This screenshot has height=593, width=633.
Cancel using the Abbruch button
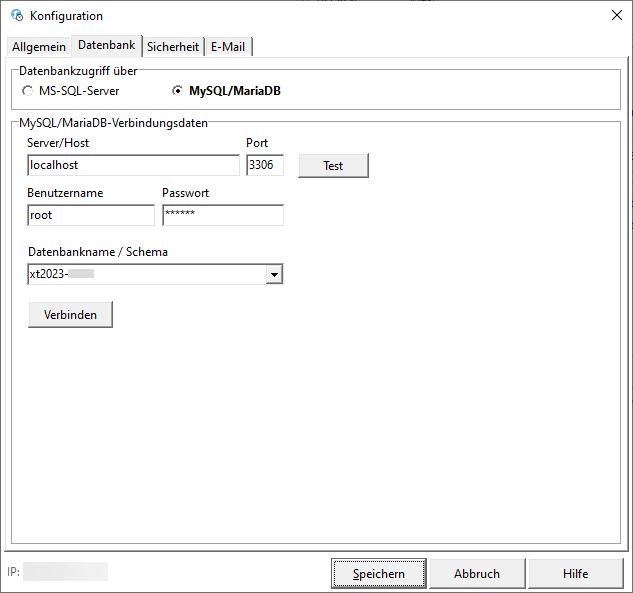(477, 574)
